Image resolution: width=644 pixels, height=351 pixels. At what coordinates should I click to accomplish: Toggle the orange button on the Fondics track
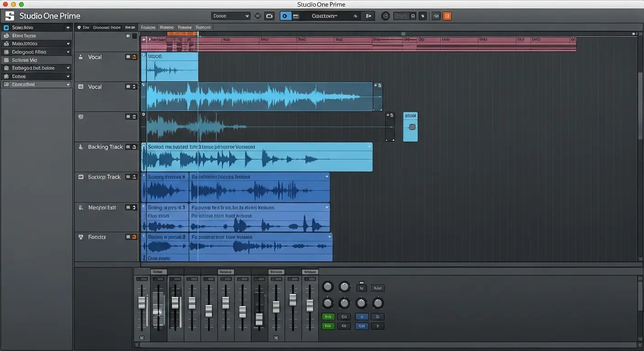click(x=134, y=237)
